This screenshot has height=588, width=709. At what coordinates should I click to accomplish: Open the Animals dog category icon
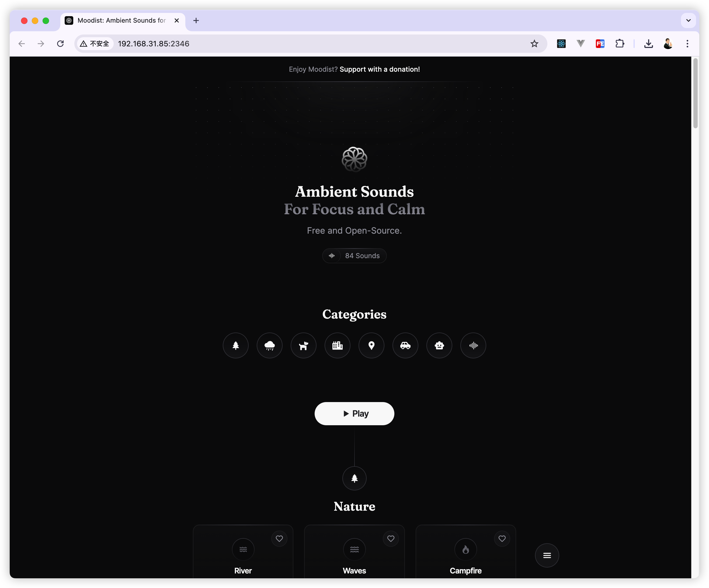[304, 345]
